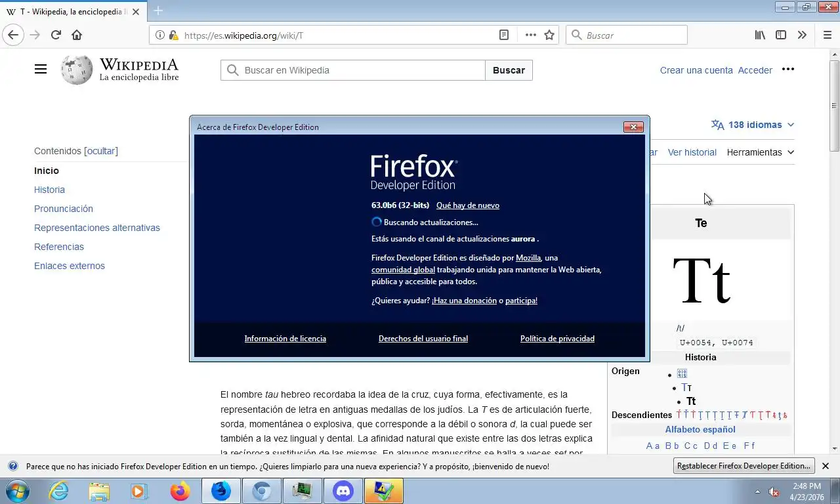Open orange Firefox icon in taskbar
This screenshot has height=504, width=840.
click(x=180, y=491)
